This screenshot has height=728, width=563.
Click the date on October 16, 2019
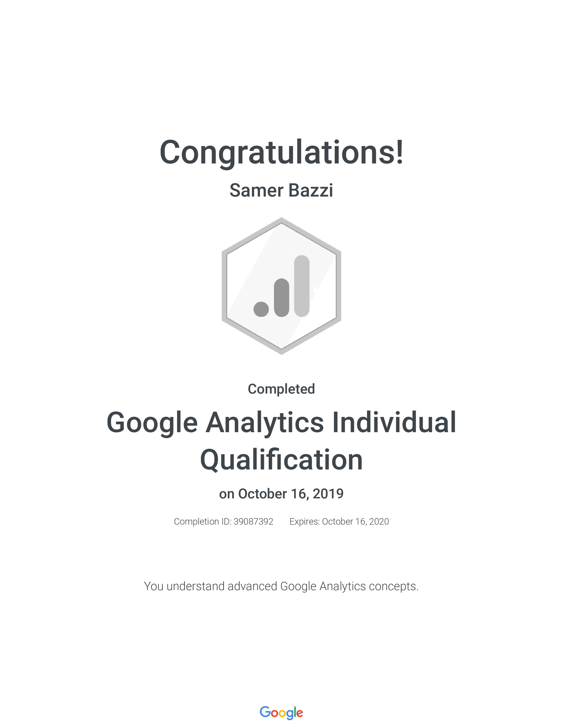tap(281, 494)
